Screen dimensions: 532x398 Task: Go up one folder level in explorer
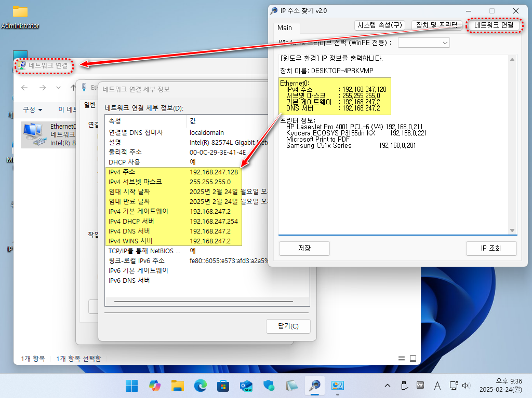(73, 88)
